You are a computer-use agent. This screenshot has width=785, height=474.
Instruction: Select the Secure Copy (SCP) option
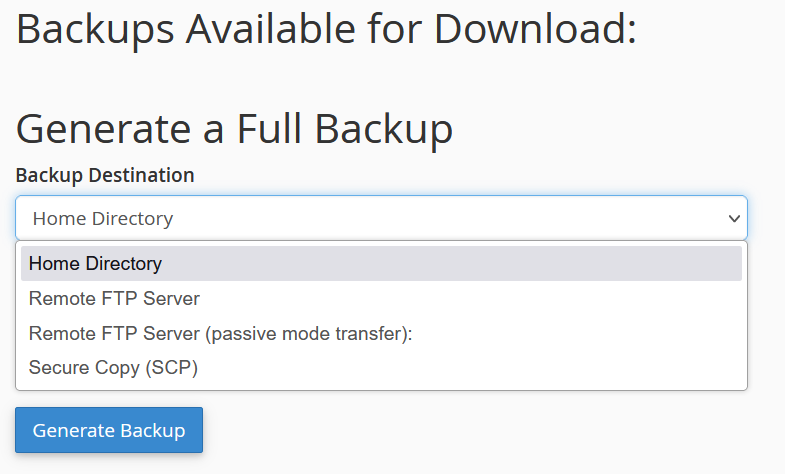pyautogui.click(x=113, y=367)
